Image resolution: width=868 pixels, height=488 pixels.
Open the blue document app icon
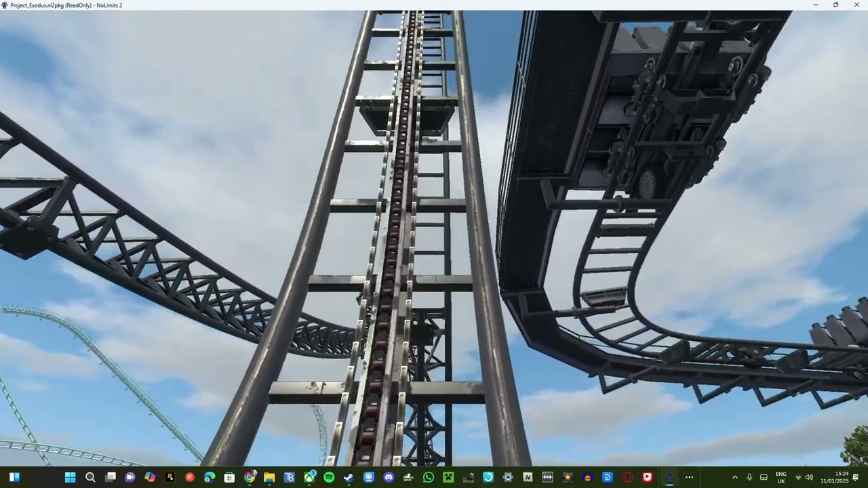coord(608,477)
